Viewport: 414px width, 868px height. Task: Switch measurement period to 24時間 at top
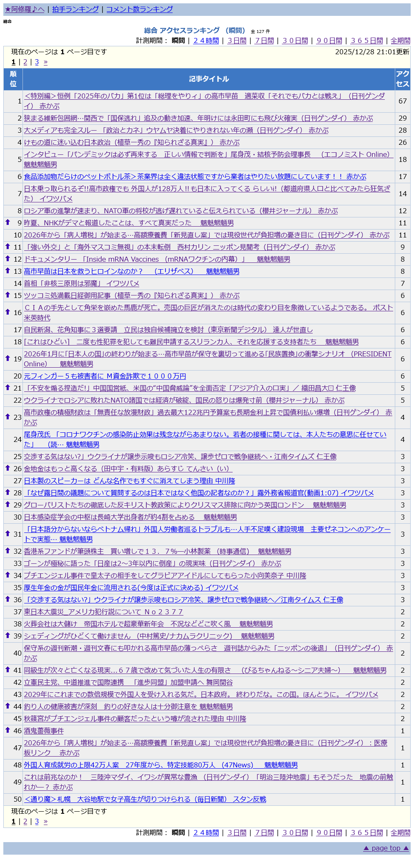[206, 40]
